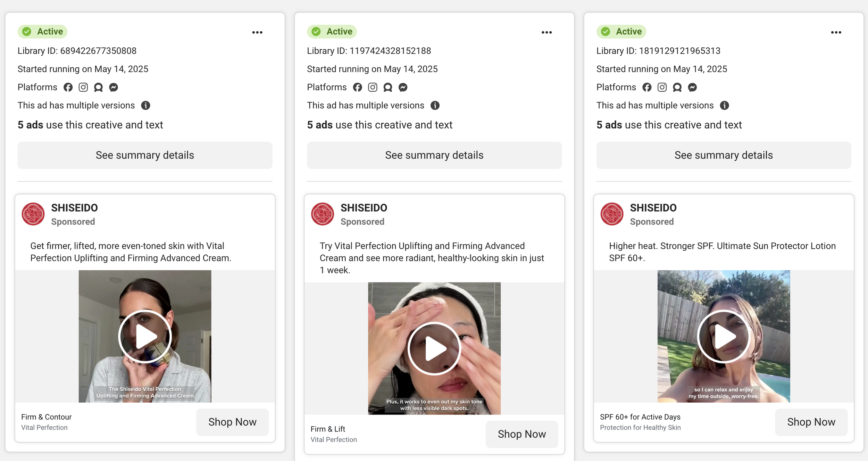
Task: Open three-dot menu on third ad card
Action: (x=836, y=32)
